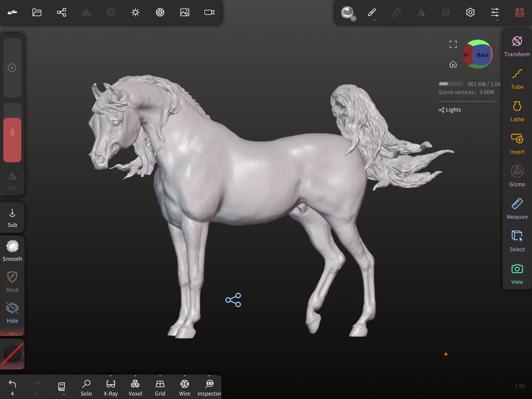Open the files folder icon

tap(37, 12)
